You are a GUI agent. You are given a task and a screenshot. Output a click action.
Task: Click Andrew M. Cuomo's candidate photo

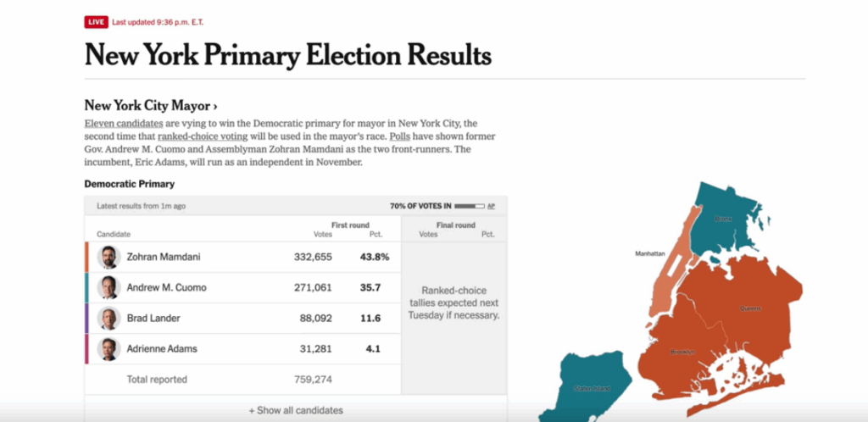point(108,287)
